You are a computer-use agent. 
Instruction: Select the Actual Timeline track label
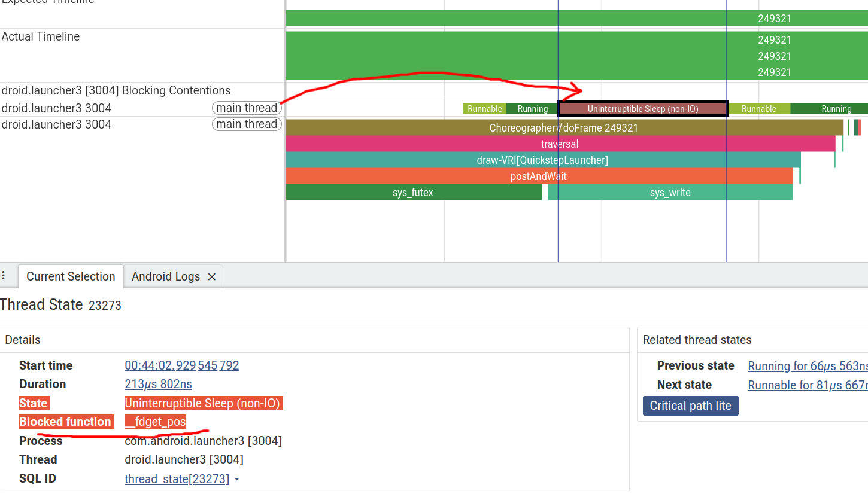coord(41,36)
